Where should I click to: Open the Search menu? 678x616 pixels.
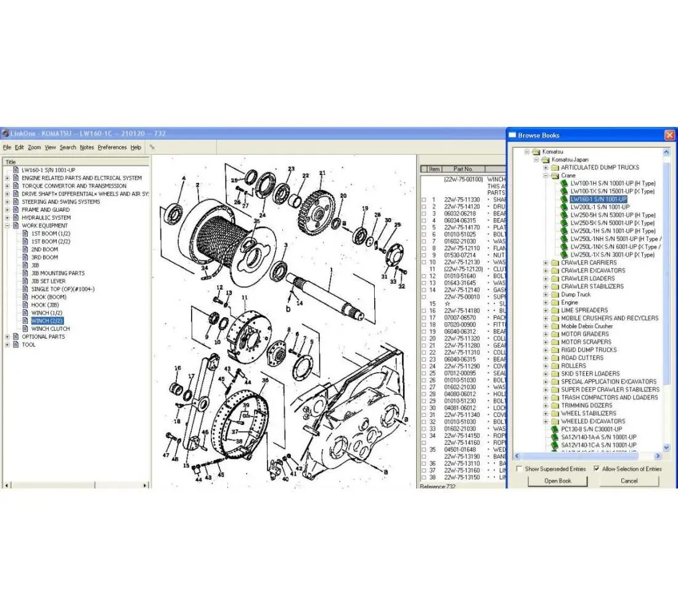(x=68, y=147)
